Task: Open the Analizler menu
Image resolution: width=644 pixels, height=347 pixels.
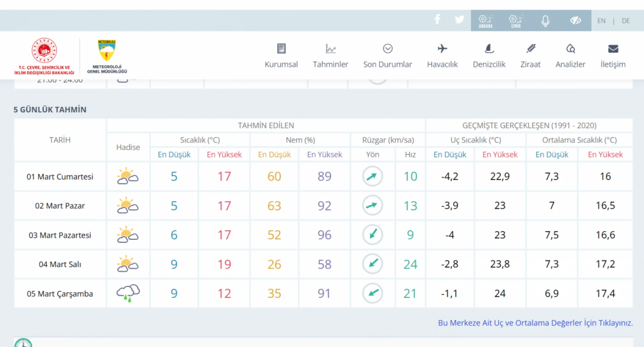Action: point(570,56)
